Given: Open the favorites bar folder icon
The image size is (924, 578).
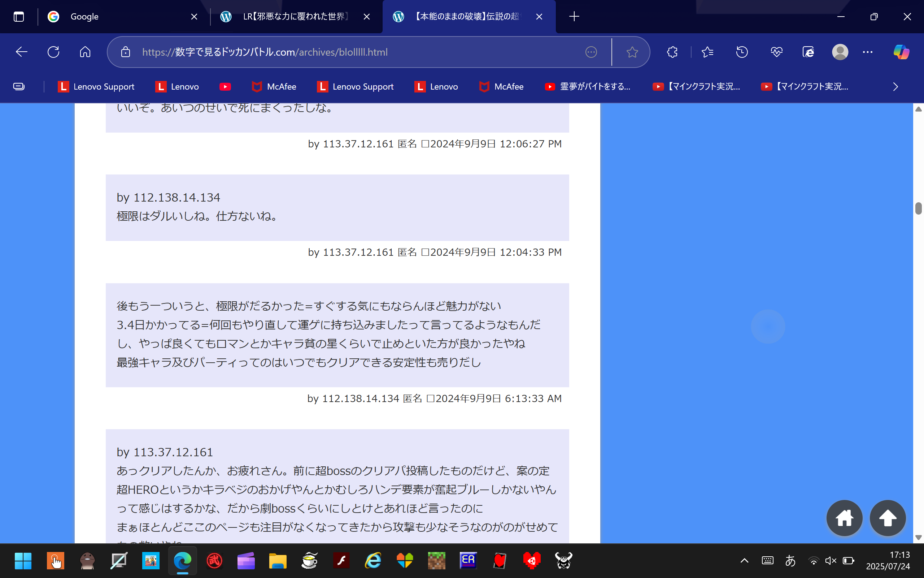Looking at the screenshot, I should 19,86.
